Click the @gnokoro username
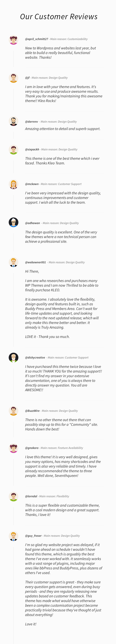 coord(32,448)
